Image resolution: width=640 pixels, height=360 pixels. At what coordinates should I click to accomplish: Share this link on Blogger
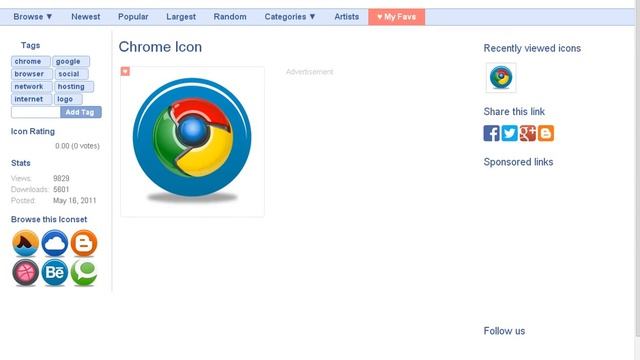546,133
